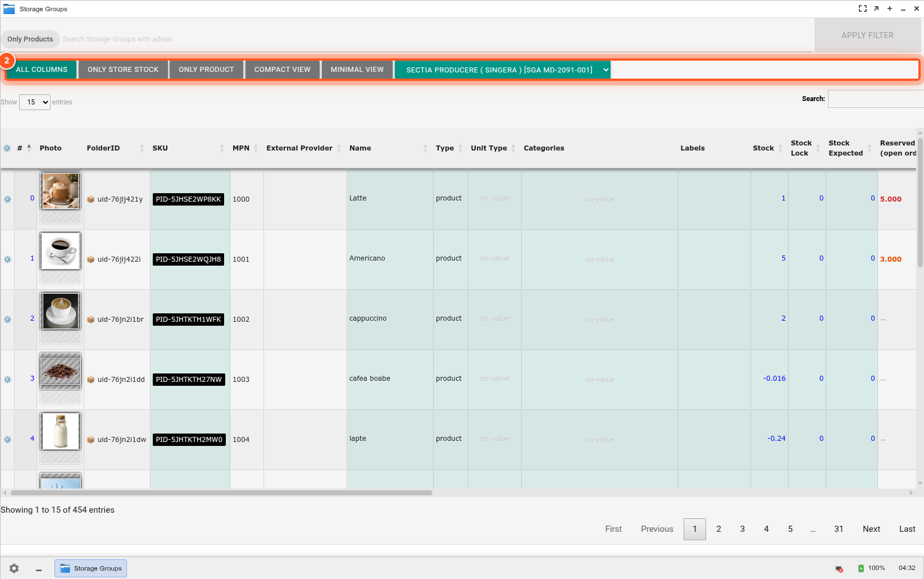Viewport: 924px width, 579px height.
Task: Click the box icon beside uid-76jlj421y
Action: point(90,199)
